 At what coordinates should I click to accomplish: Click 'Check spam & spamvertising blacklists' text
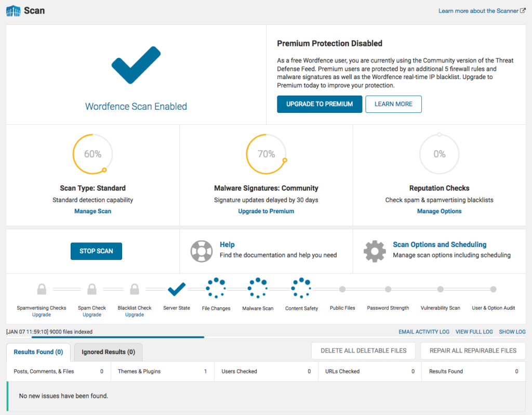pos(440,200)
